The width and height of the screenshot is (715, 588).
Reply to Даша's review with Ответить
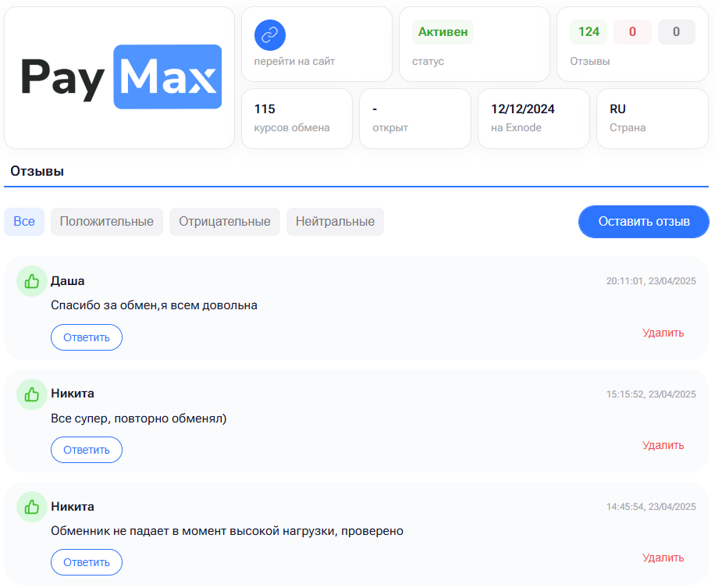coord(87,337)
